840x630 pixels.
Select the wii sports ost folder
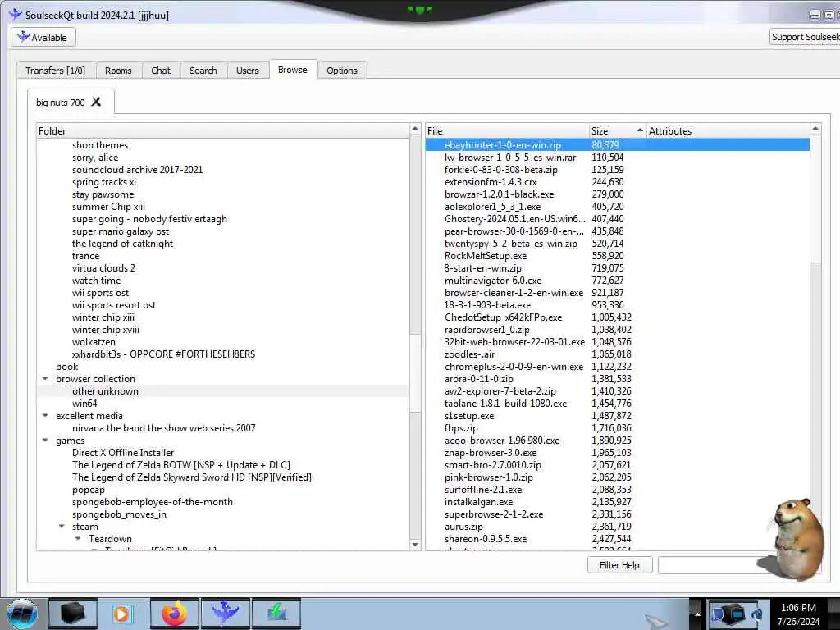pos(101,293)
